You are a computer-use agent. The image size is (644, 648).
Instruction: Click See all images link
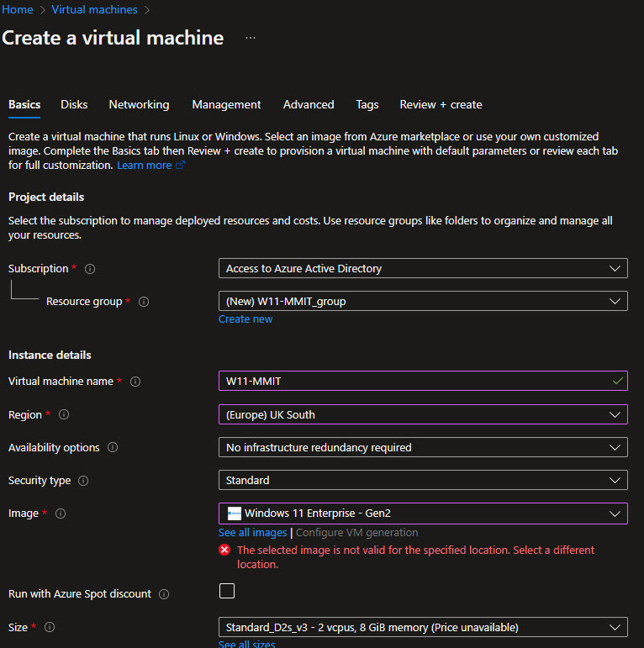tap(252, 533)
